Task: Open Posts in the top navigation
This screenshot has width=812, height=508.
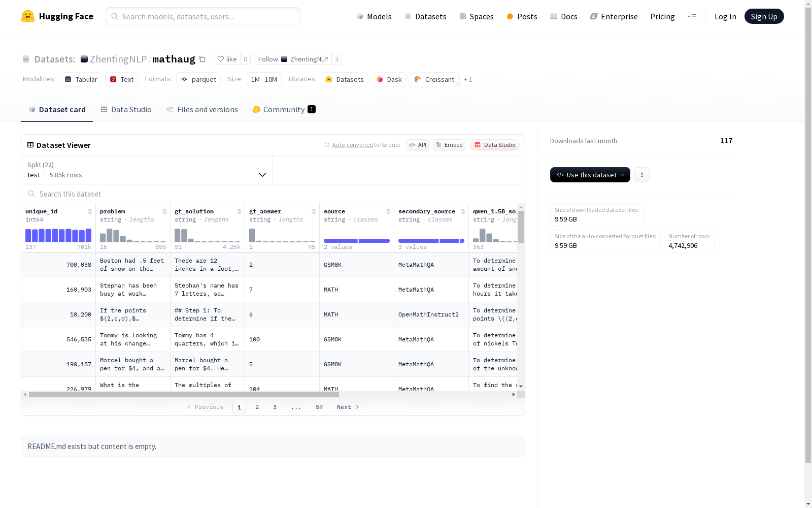Action: (522, 16)
